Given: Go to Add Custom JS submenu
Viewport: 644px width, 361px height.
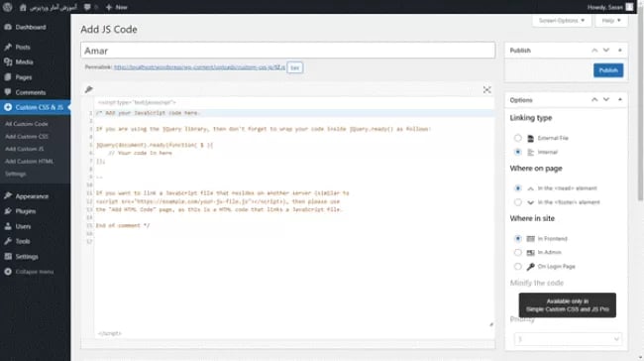Looking at the screenshot, I should [25, 149].
